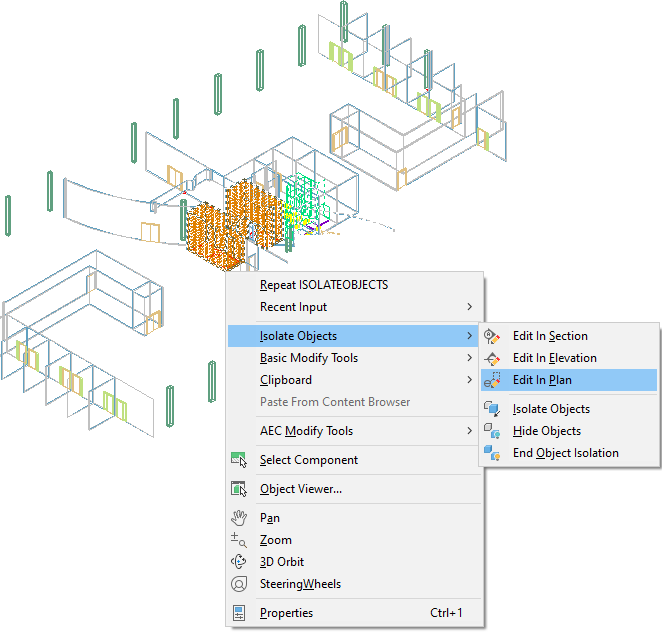Click the Select Component icon
This screenshot has width=662, height=633.
pyautogui.click(x=239, y=460)
